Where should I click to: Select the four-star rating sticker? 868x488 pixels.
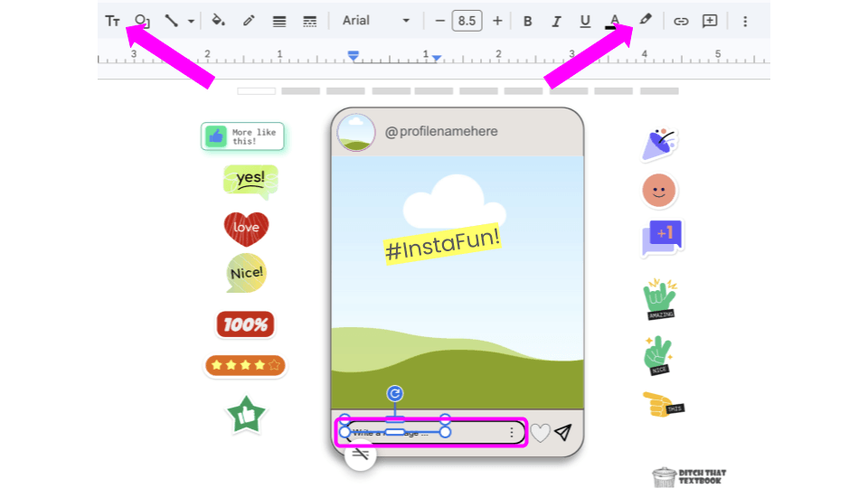[245, 365]
